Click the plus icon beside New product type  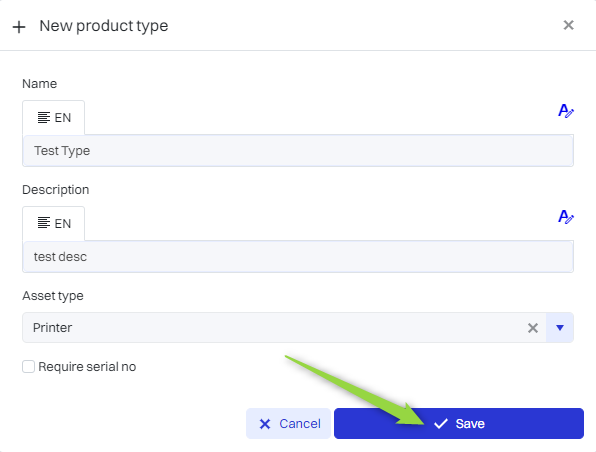point(19,27)
